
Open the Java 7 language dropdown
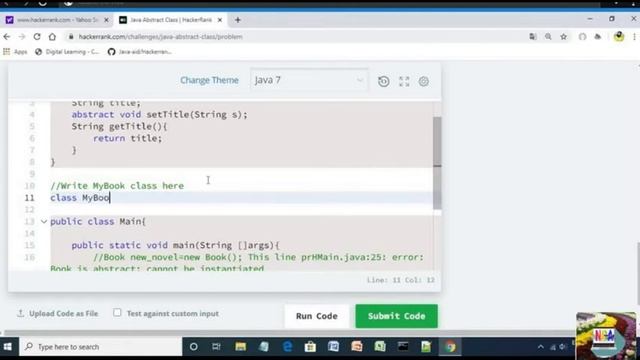(309, 80)
